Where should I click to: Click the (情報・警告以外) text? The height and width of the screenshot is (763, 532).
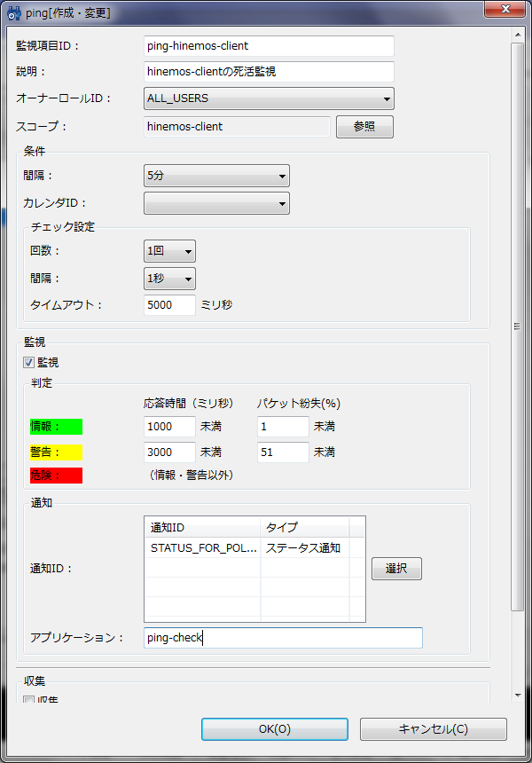[x=192, y=475]
